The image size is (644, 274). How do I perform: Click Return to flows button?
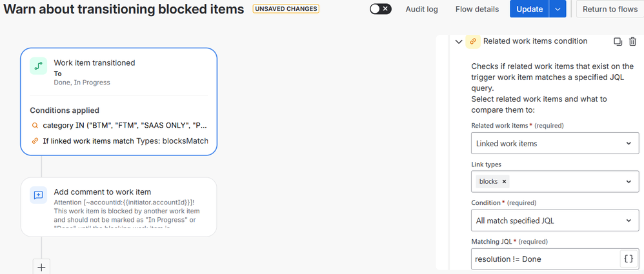[x=610, y=9]
